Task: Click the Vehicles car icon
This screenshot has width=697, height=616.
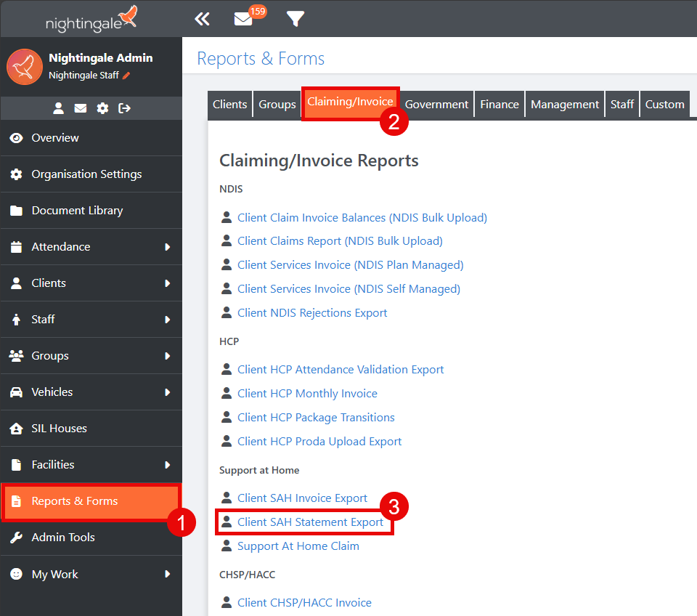Action: (x=17, y=392)
